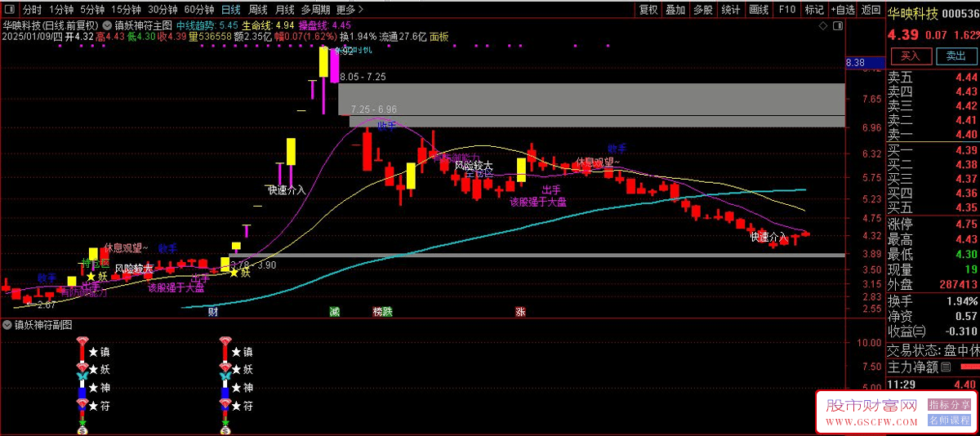Open the 复权 adjustment menu
The height and width of the screenshot is (436, 980).
coord(648,10)
